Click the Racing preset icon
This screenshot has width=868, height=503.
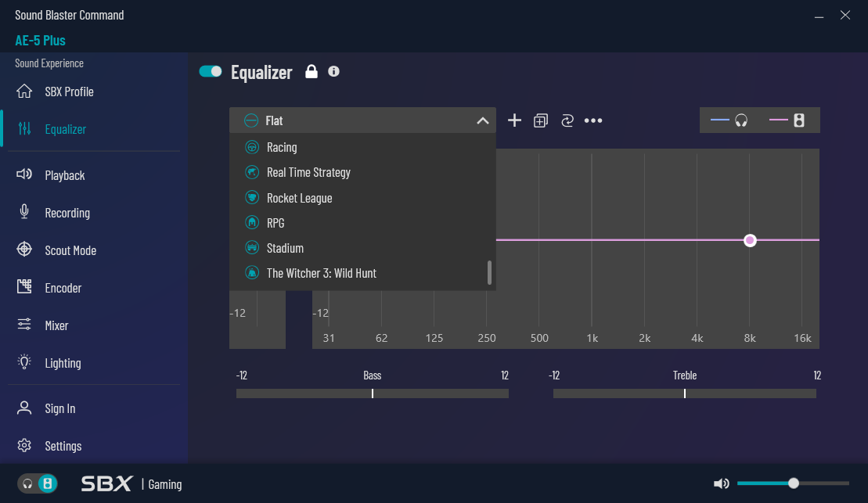tap(252, 147)
